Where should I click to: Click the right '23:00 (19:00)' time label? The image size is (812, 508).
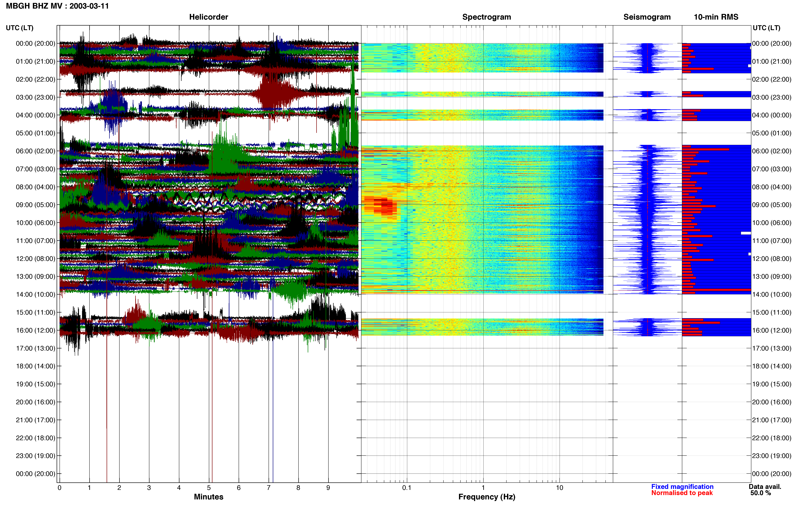click(x=772, y=456)
